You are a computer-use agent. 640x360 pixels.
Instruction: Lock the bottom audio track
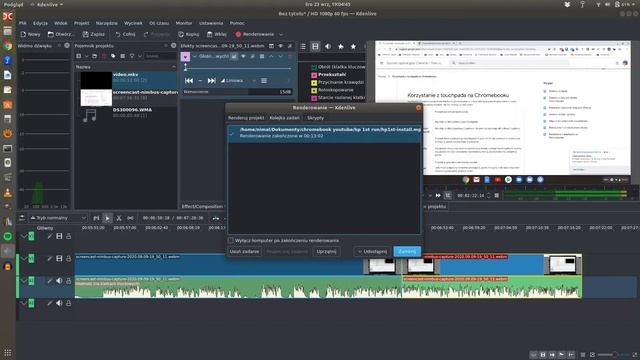(x=69, y=303)
